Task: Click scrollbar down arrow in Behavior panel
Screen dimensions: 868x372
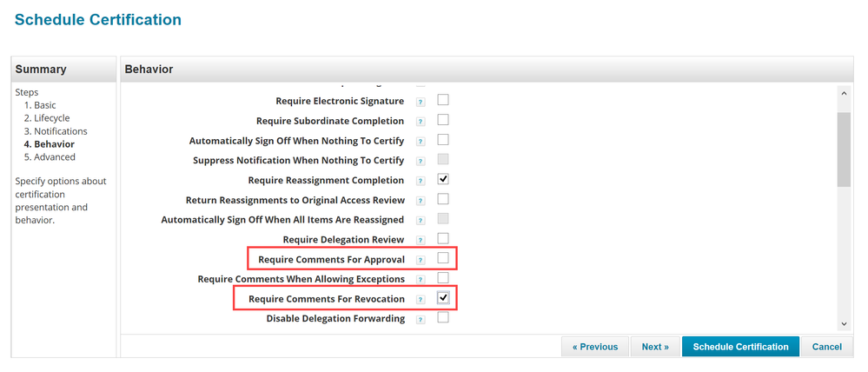Action: click(x=844, y=323)
